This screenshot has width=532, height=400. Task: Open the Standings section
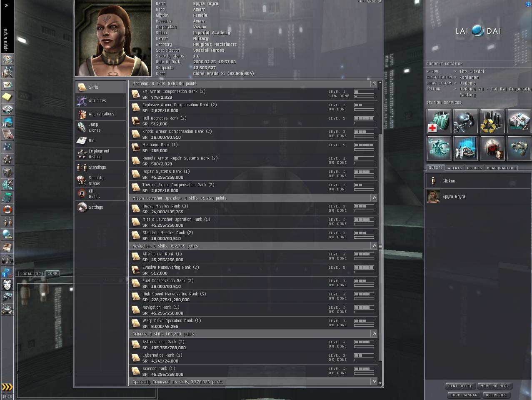100,167
